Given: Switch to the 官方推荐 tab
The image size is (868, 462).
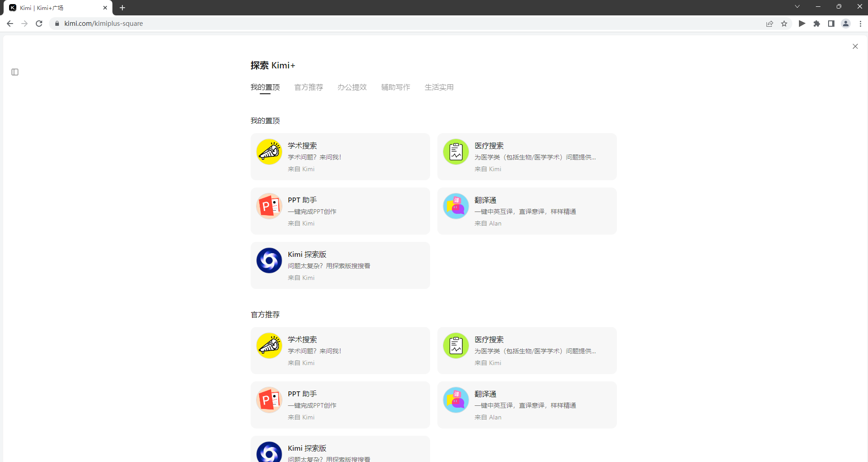Looking at the screenshot, I should [x=309, y=87].
